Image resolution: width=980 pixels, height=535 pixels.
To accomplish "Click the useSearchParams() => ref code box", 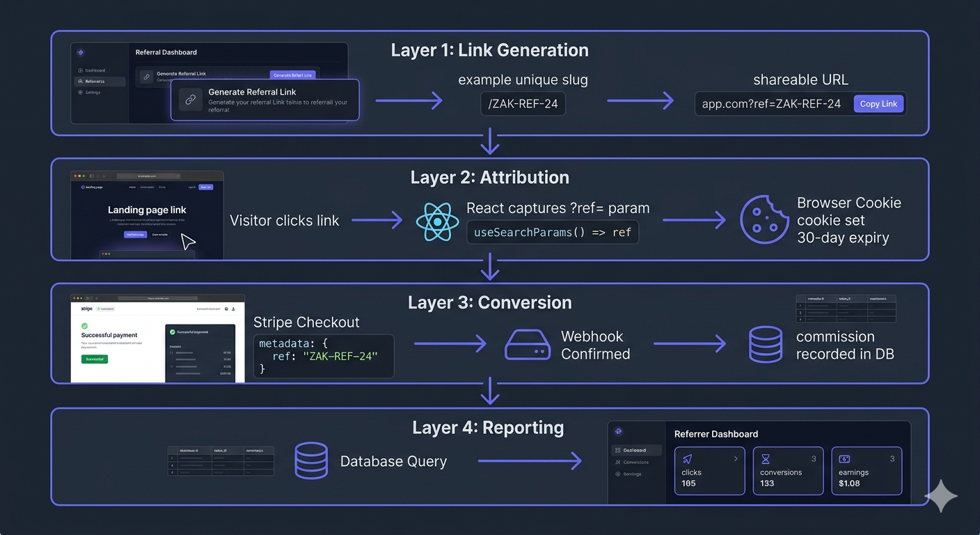I will coord(553,232).
